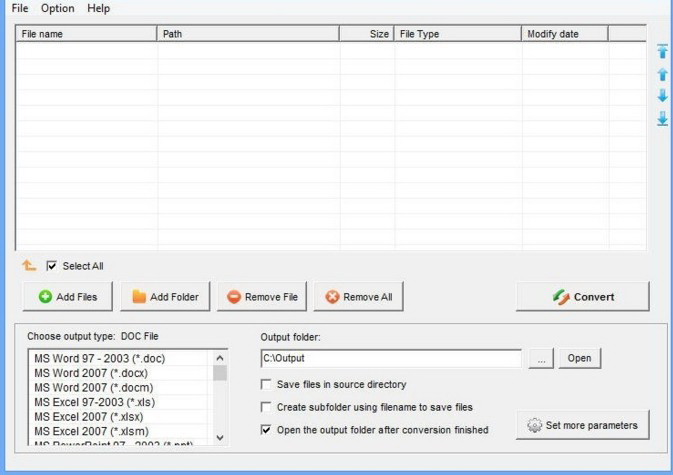The image size is (673, 475).
Task: Open the Option menu
Action: click(58, 8)
